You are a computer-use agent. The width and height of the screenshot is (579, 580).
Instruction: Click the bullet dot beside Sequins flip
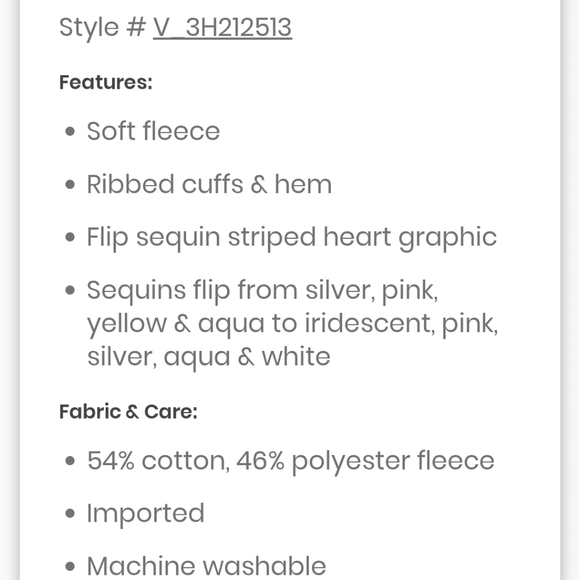[70, 290]
